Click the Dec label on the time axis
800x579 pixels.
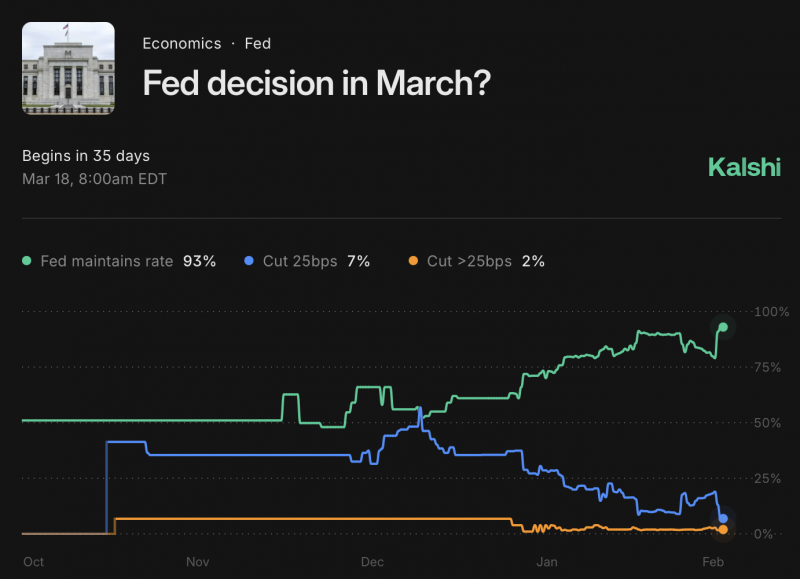(x=373, y=562)
